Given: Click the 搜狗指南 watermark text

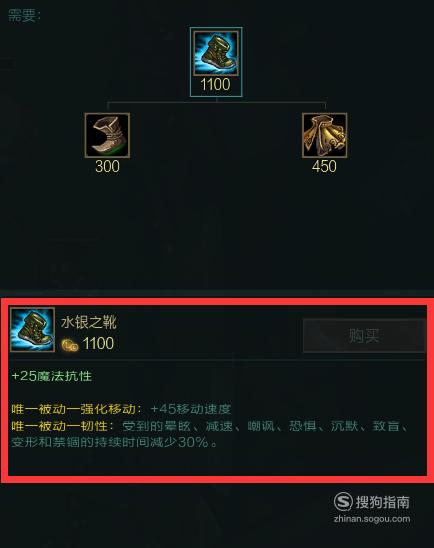Looking at the screenshot, I should point(383,502).
